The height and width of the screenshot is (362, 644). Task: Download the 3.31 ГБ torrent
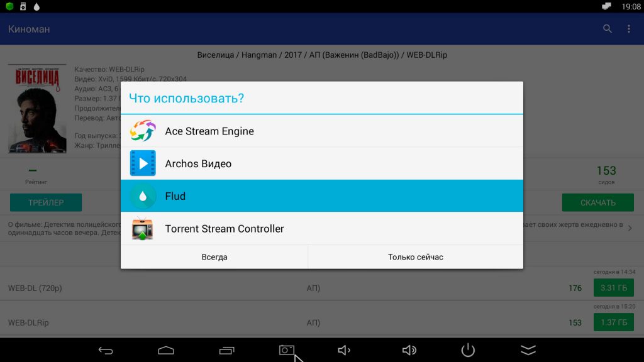[614, 288]
